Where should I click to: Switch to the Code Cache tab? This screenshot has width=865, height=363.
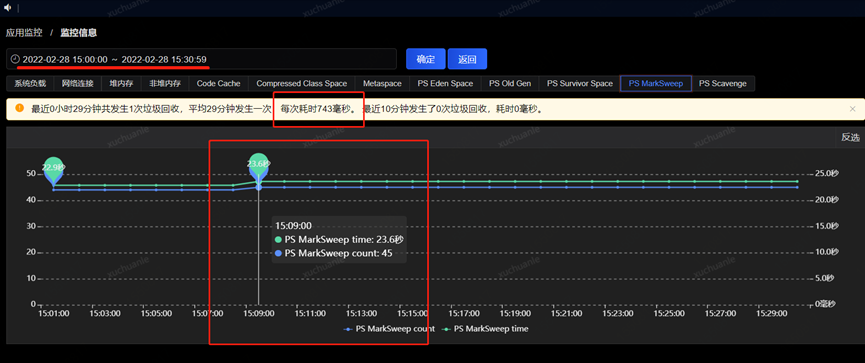[218, 84]
